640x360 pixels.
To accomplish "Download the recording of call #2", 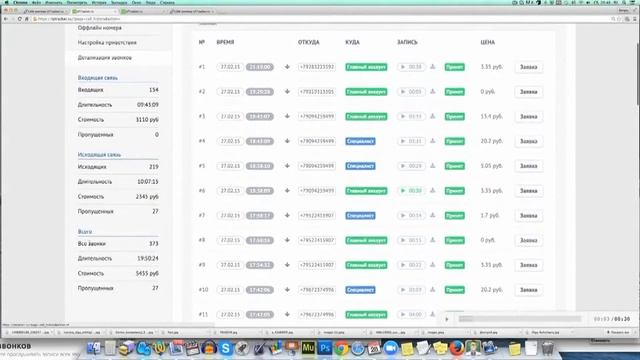I will pyautogui.click(x=433, y=91).
